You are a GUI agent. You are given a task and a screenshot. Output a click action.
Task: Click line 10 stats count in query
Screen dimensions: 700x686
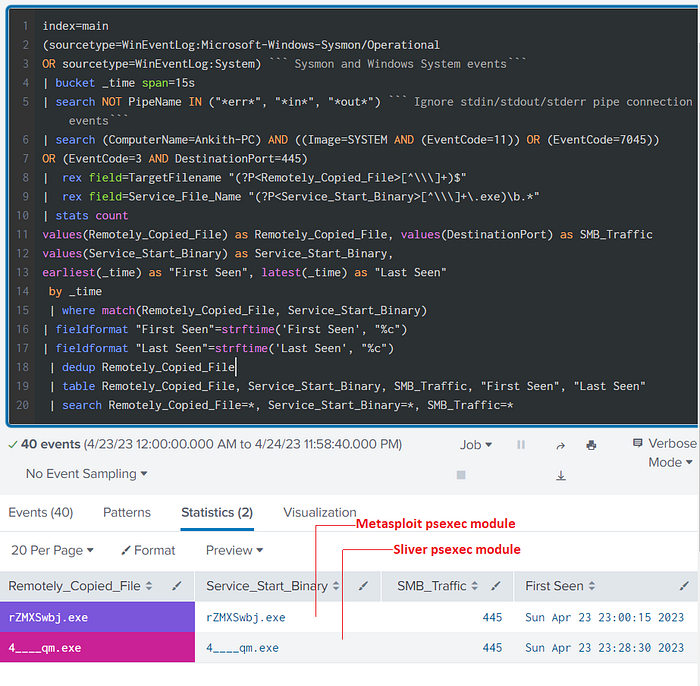85,216
